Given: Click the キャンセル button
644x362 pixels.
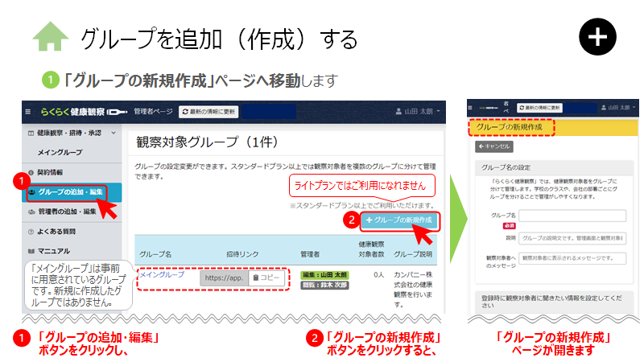Looking at the screenshot, I should tap(493, 147).
